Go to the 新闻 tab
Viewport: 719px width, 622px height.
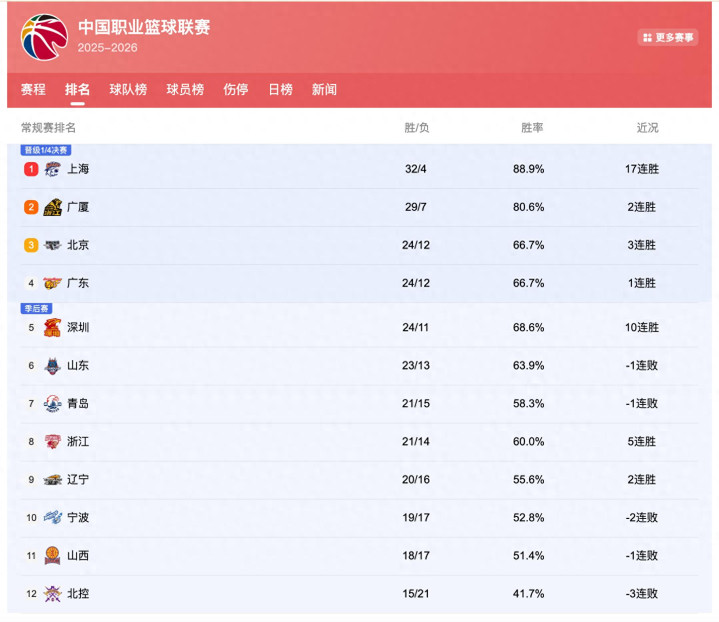point(324,89)
